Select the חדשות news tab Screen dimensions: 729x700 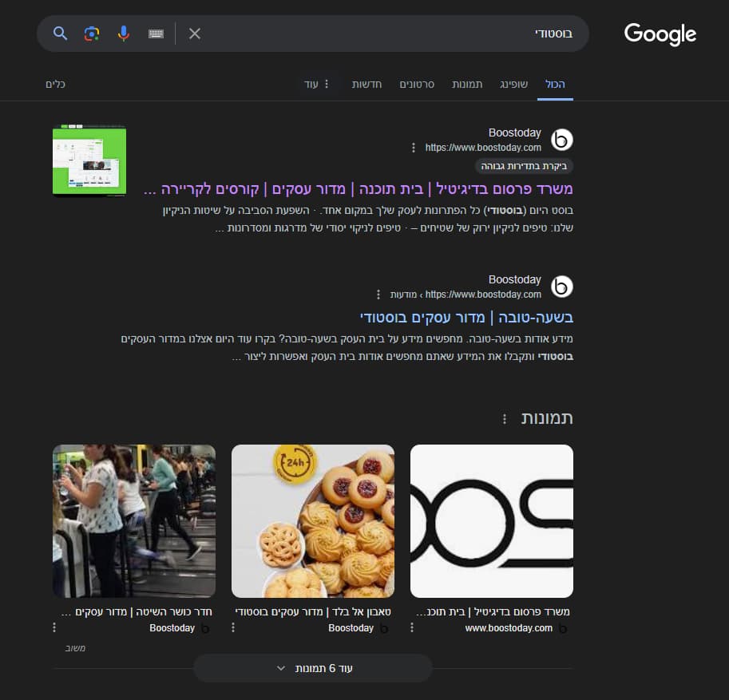367,84
